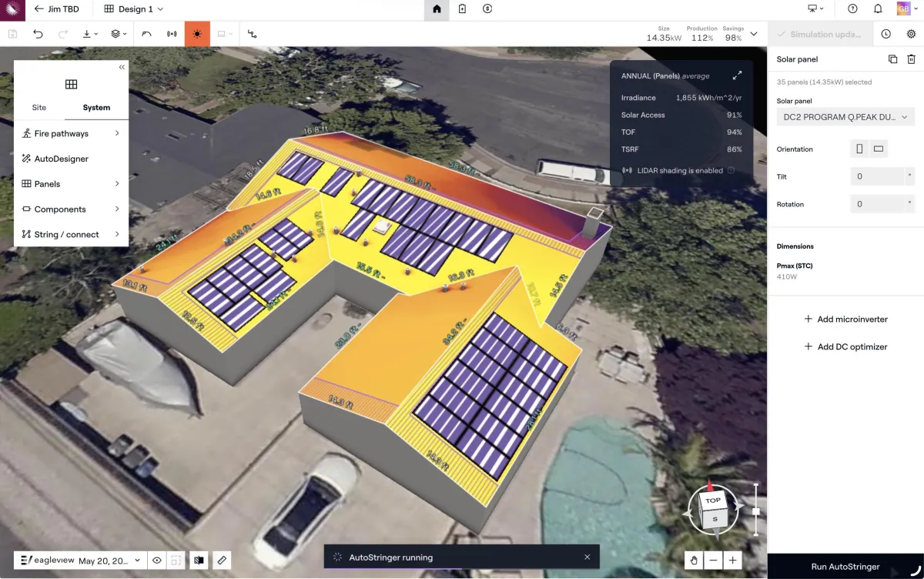Viewport: 924px width, 579px height.
Task: Collapse the left system panel
Action: pos(122,68)
